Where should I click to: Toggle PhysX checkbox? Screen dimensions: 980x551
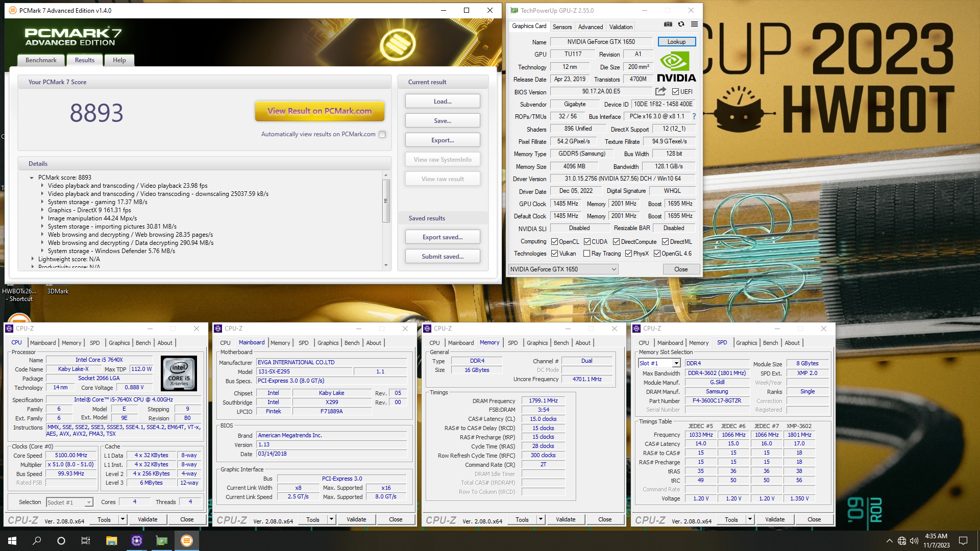coord(628,254)
